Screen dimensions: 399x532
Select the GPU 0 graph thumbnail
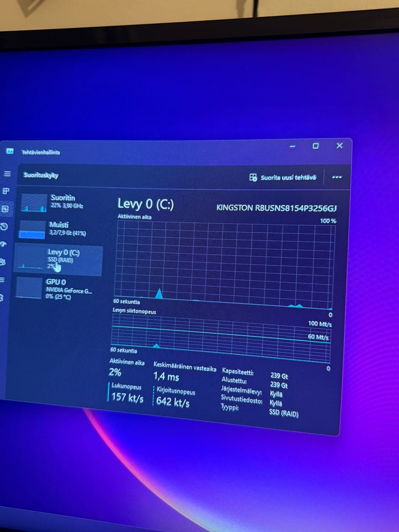(29, 288)
